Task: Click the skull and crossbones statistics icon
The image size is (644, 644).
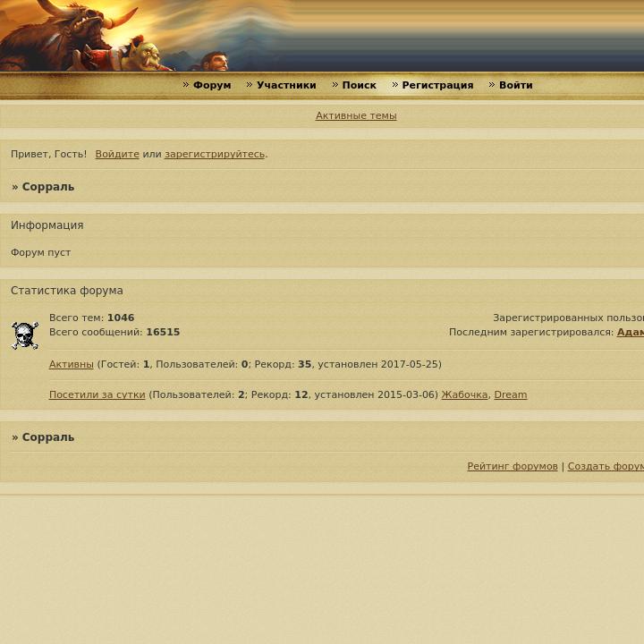Action: pos(25,335)
